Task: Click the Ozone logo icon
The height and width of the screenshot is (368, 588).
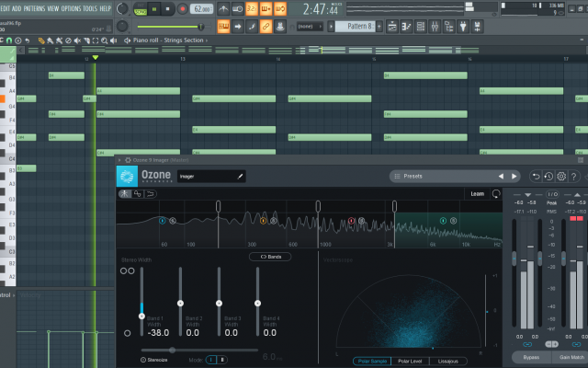Action: pos(127,176)
